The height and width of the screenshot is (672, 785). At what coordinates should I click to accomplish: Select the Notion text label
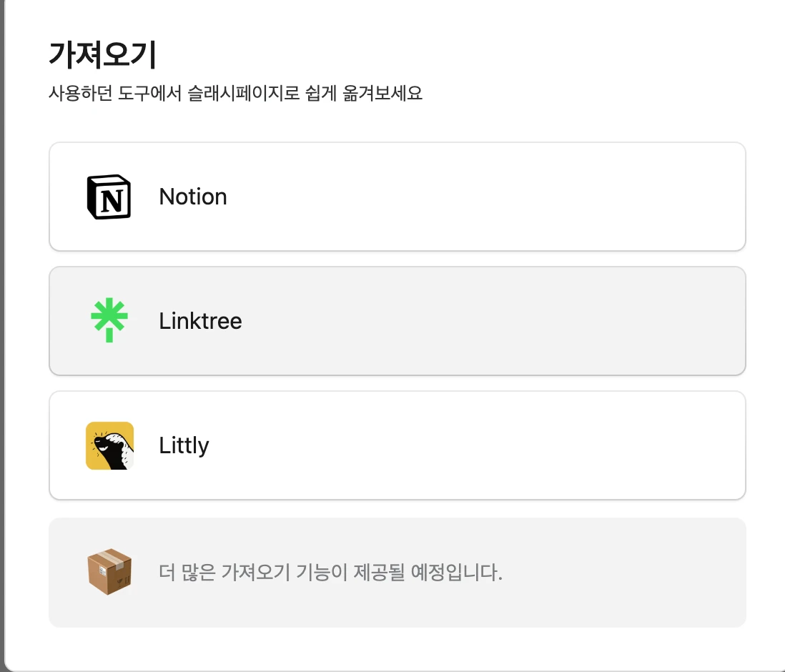tap(193, 197)
